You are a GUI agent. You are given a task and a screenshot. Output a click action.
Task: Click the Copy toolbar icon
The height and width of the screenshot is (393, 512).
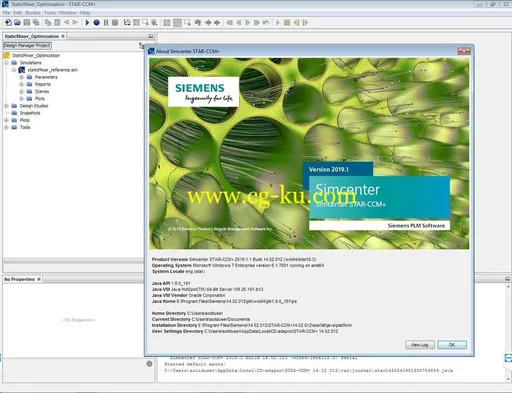pos(48,22)
